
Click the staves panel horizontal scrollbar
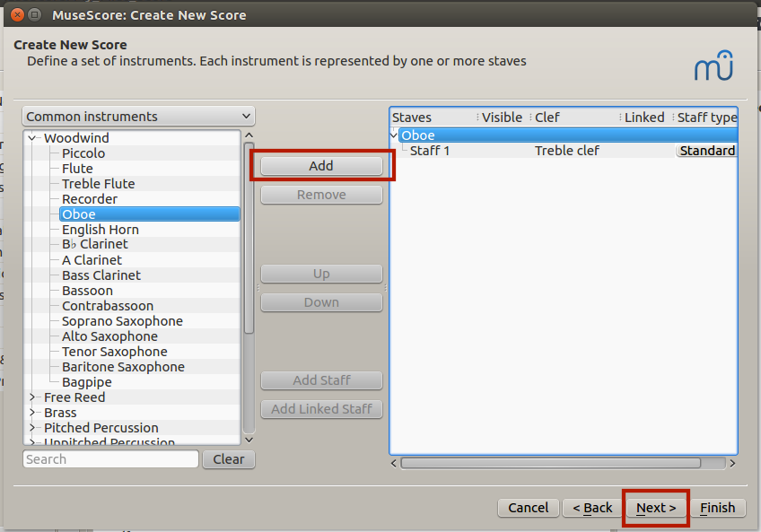(551, 464)
